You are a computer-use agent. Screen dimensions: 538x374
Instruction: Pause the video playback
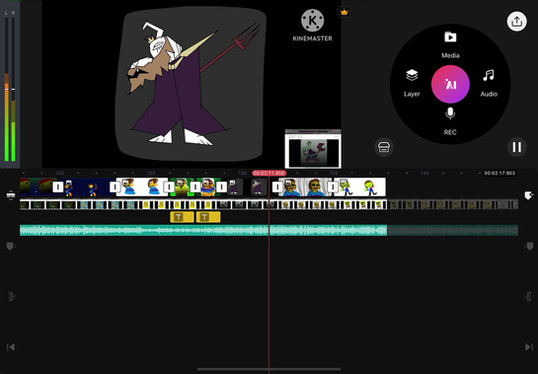(x=517, y=147)
